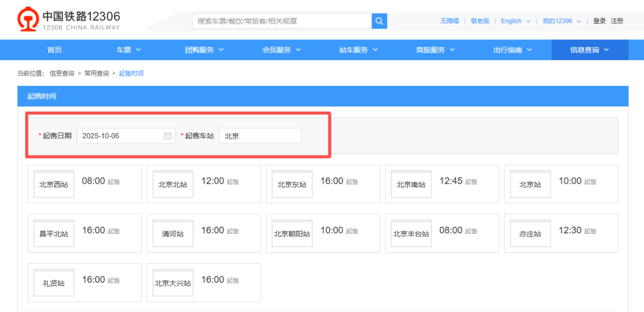Expand the 车票 menu

point(128,50)
